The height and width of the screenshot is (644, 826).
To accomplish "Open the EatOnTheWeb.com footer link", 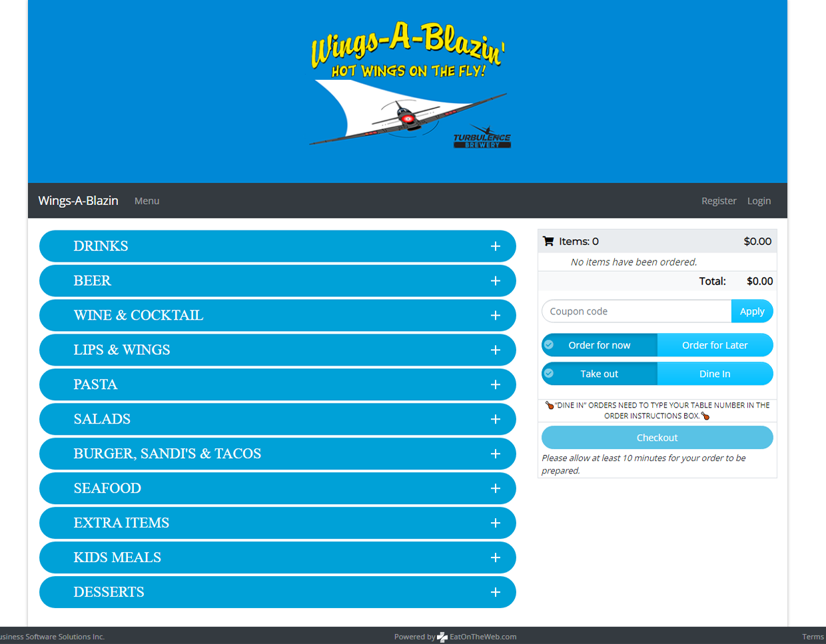I will pyautogui.click(x=483, y=637).
